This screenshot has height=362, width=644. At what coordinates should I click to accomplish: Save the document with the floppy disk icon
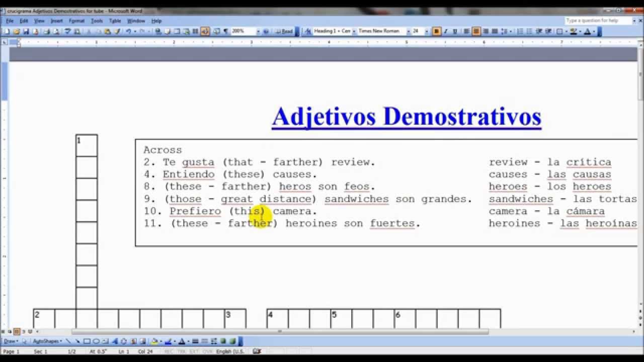coord(26,31)
